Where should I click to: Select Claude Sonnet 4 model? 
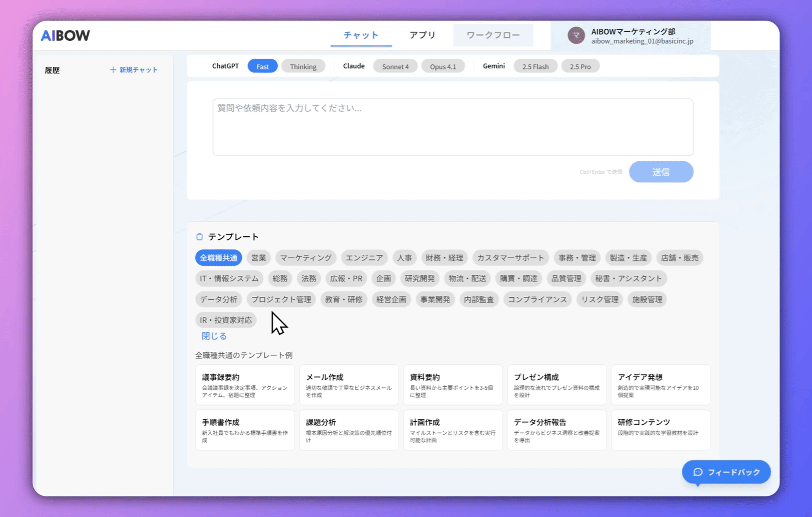point(395,67)
